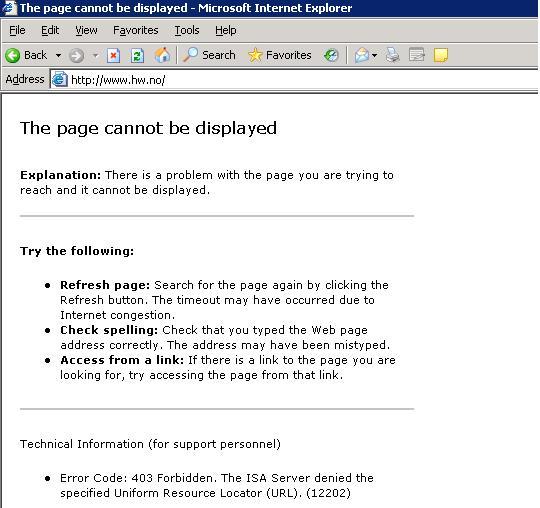540x508 pixels.
Task: Open the Back history dropdown arrow
Action: click(59, 55)
